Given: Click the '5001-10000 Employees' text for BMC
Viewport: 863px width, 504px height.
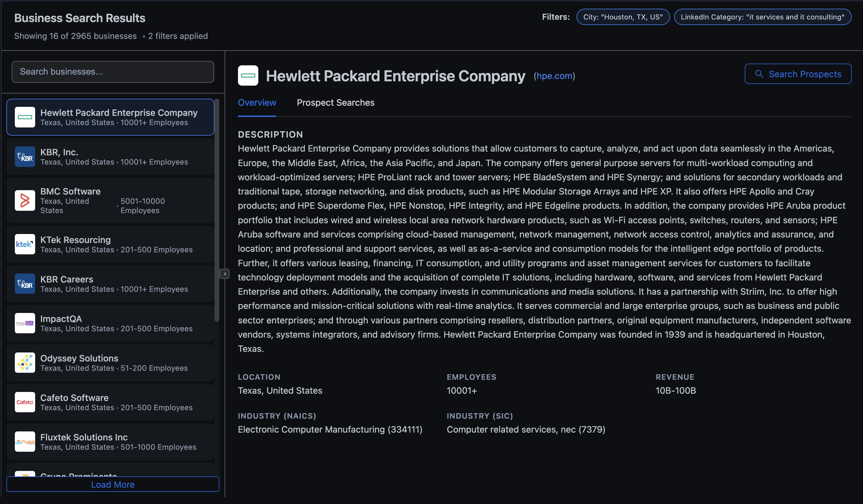Looking at the screenshot, I should pyautogui.click(x=142, y=206).
